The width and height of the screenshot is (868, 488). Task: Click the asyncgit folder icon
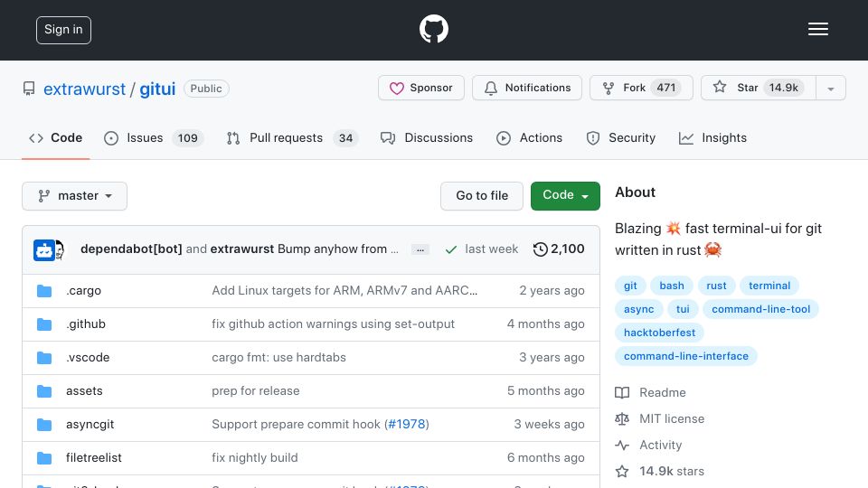[x=44, y=425]
